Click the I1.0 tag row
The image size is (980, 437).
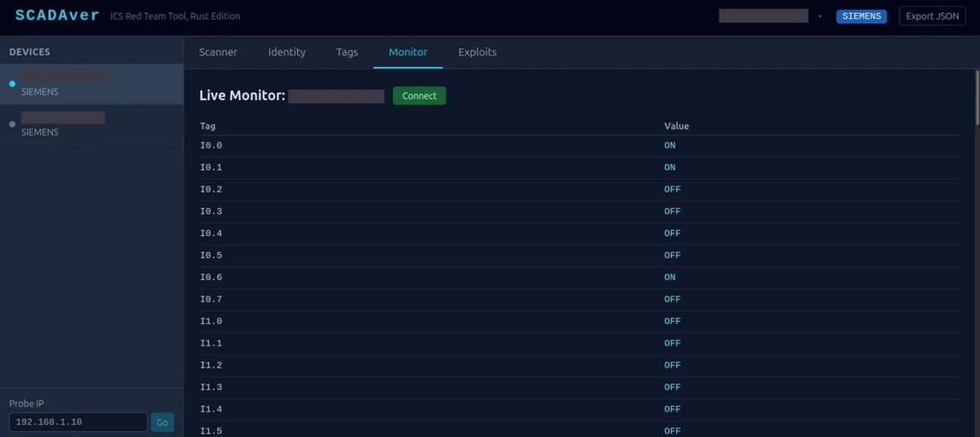(x=579, y=322)
